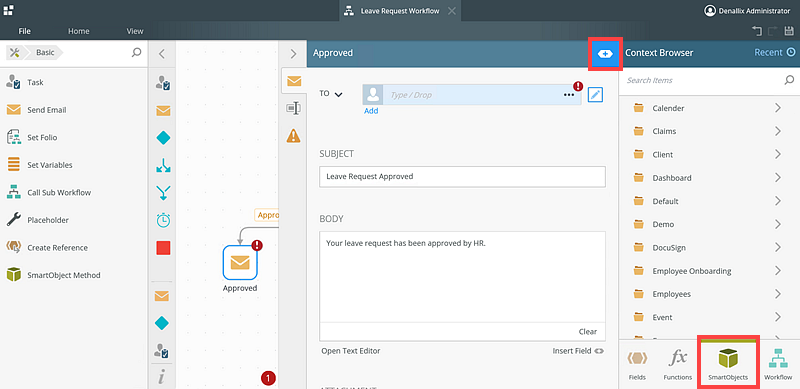Click the Subject input field
This screenshot has height=389, width=800.
(462, 177)
